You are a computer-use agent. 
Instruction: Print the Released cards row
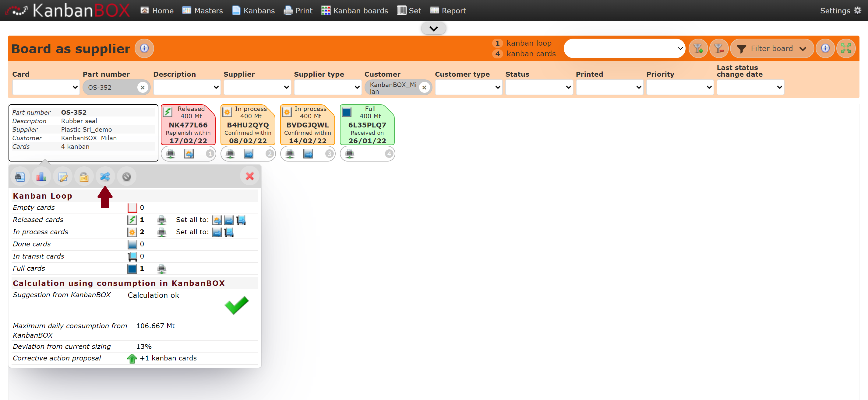[162, 220]
